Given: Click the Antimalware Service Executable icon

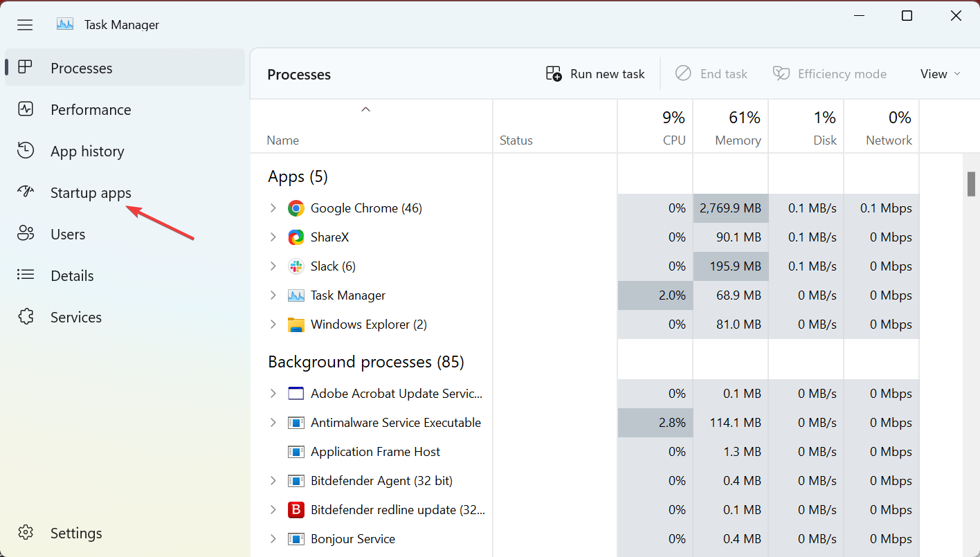Looking at the screenshot, I should 296,423.
